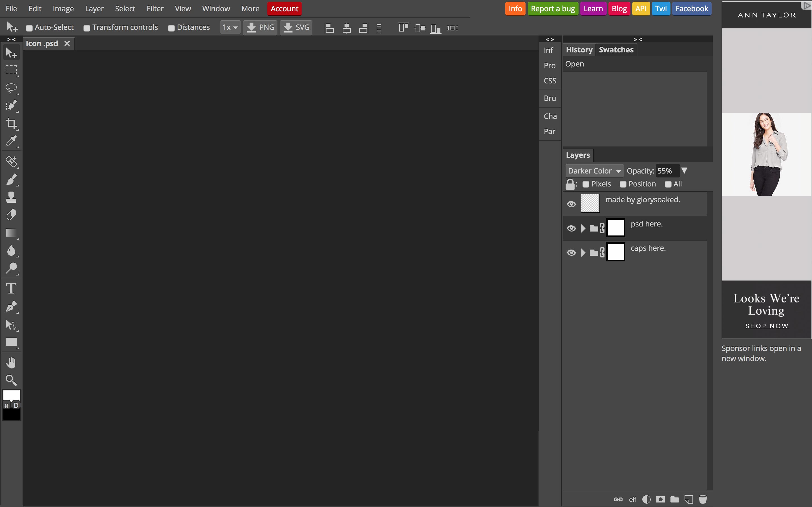The image size is (812, 507).
Task: Delete layer using trash icon
Action: (703, 499)
